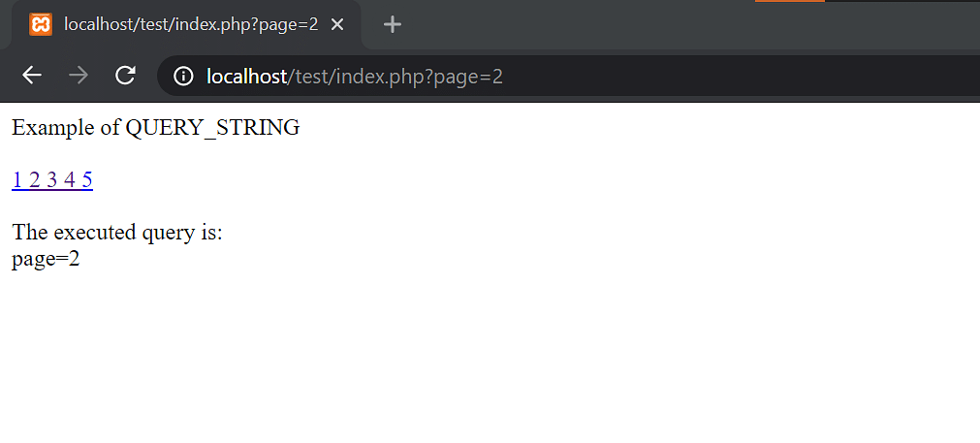Follow the page 2 link
The width and height of the screenshot is (980, 443).
[35, 179]
